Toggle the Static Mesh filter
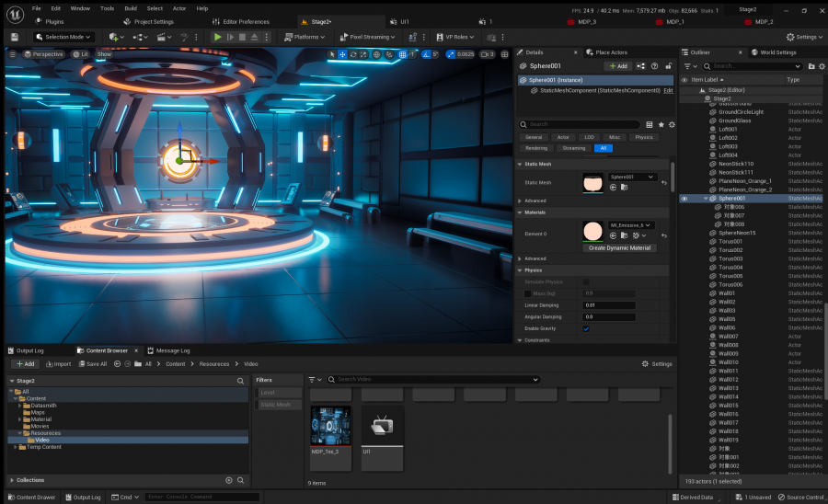Image resolution: width=828 pixels, height=504 pixels. point(278,405)
